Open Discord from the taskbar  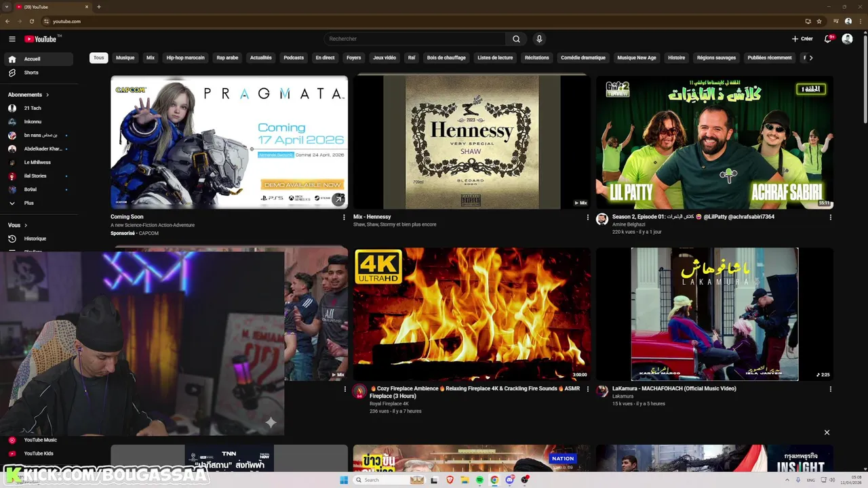tap(509, 480)
